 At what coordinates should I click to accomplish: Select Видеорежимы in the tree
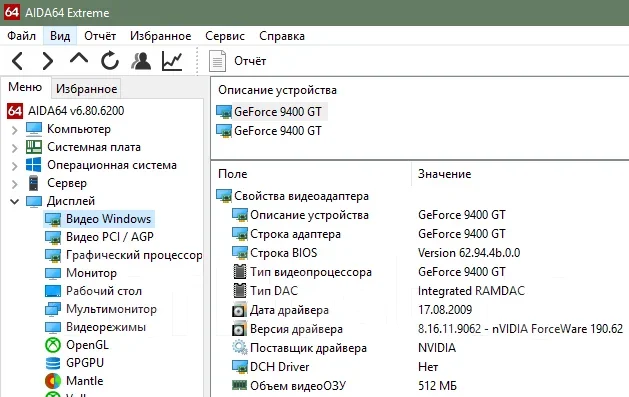pyautogui.click(x=106, y=327)
